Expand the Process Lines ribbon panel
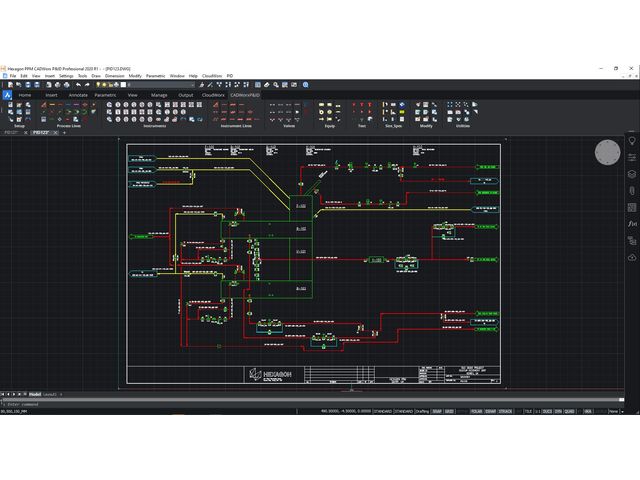Viewport: 640px width, 480px height. pyautogui.click(x=69, y=126)
